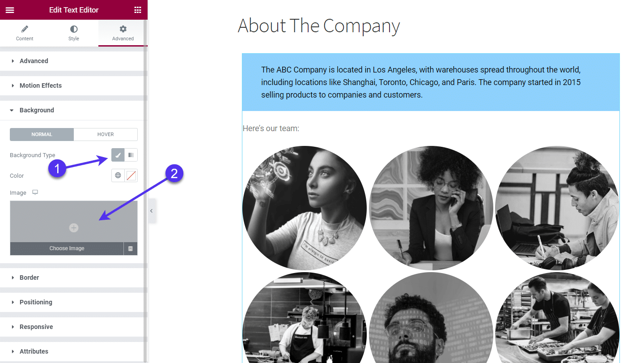The image size is (644, 363).
Task: Select gradient background type icon
Action: 131,155
